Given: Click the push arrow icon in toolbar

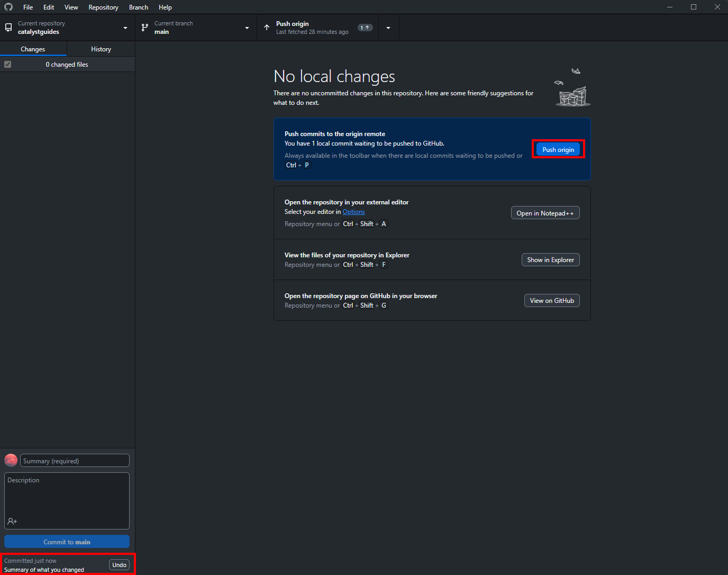Looking at the screenshot, I should [x=267, y=28].
